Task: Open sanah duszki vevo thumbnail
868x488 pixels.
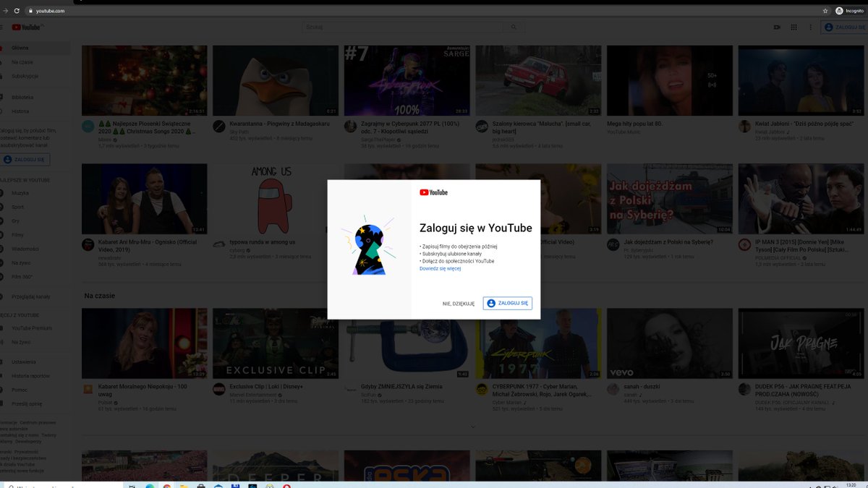Action: [670, 344]
